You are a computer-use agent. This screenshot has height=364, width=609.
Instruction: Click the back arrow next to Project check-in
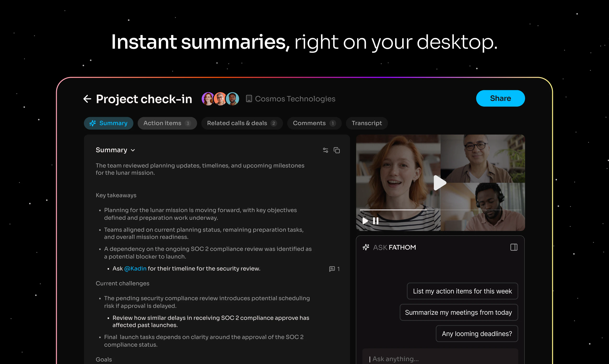pos(88,99)
